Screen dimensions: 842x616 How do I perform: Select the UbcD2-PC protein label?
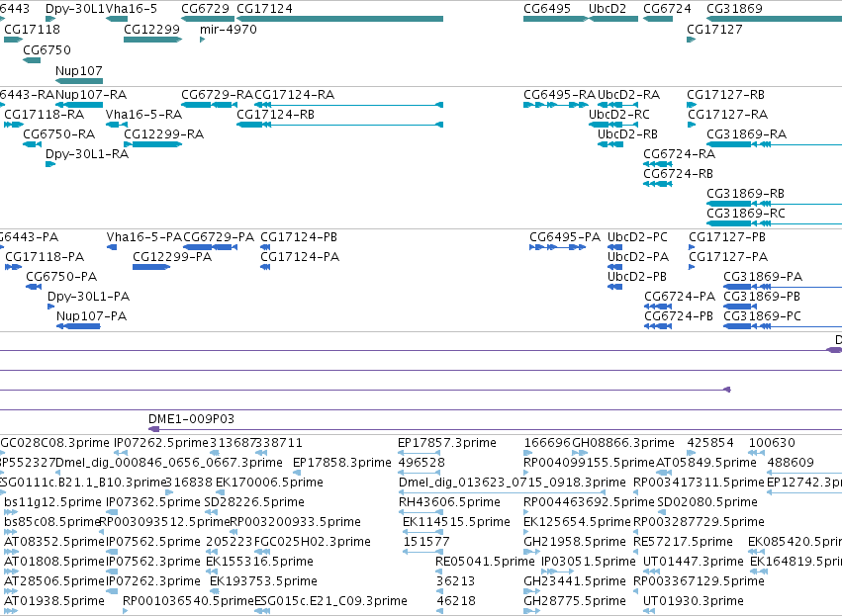pyautogui.click(x=637, y=237)
